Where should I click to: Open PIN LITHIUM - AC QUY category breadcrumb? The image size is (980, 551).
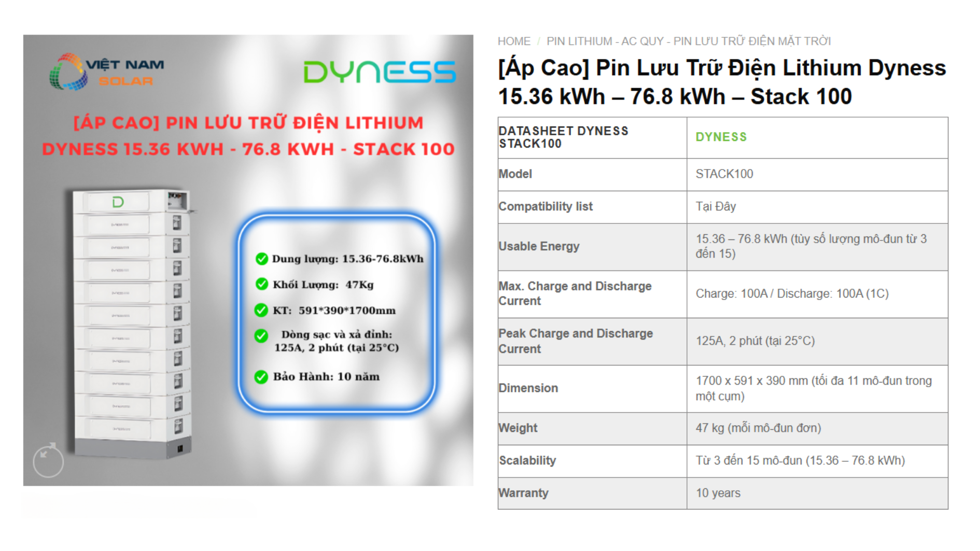click(689, 41)
